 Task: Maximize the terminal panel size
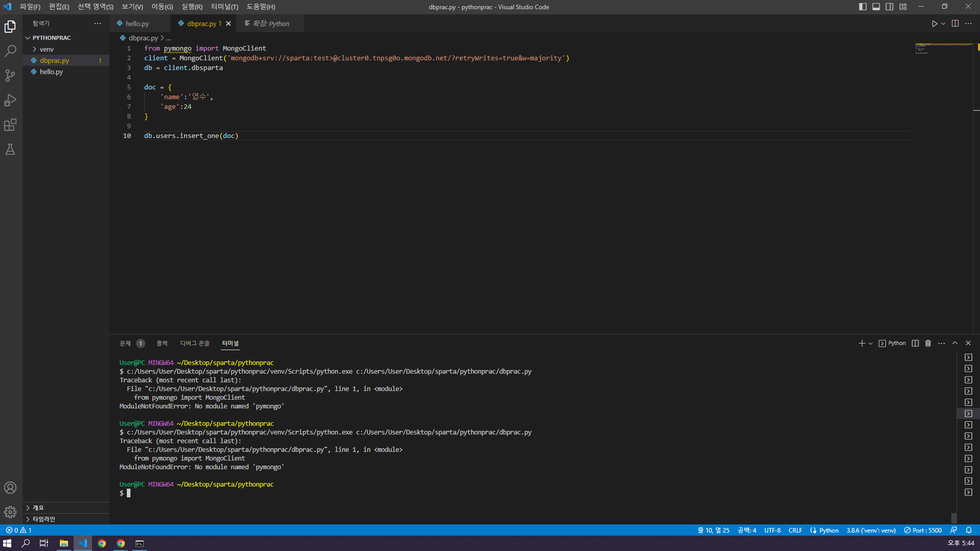pos(955,343)
